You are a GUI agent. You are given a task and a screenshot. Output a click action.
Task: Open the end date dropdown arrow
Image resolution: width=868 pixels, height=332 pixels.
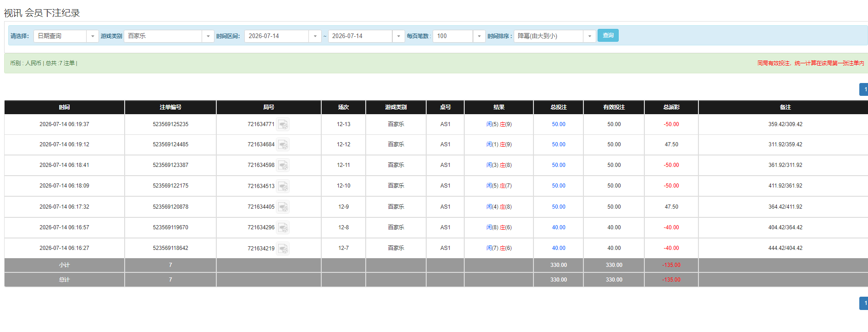398,36
